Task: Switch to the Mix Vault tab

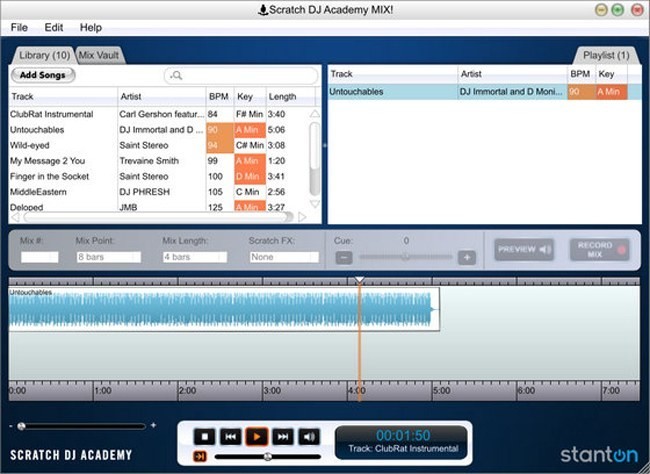Action: (100, 54)
